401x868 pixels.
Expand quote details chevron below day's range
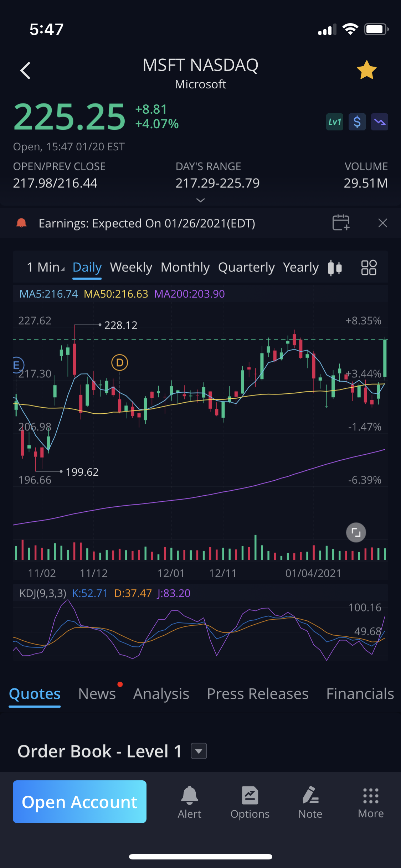click(x=201, y=200)
